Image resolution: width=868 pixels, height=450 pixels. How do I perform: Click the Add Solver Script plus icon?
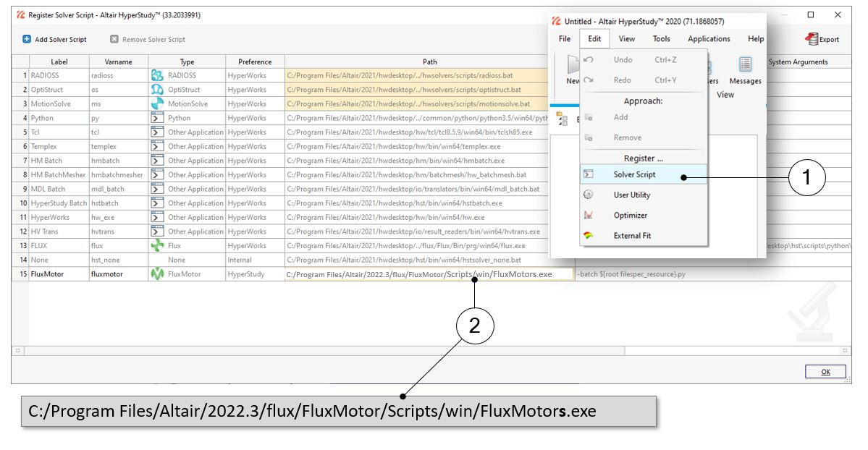click(27, 39)
